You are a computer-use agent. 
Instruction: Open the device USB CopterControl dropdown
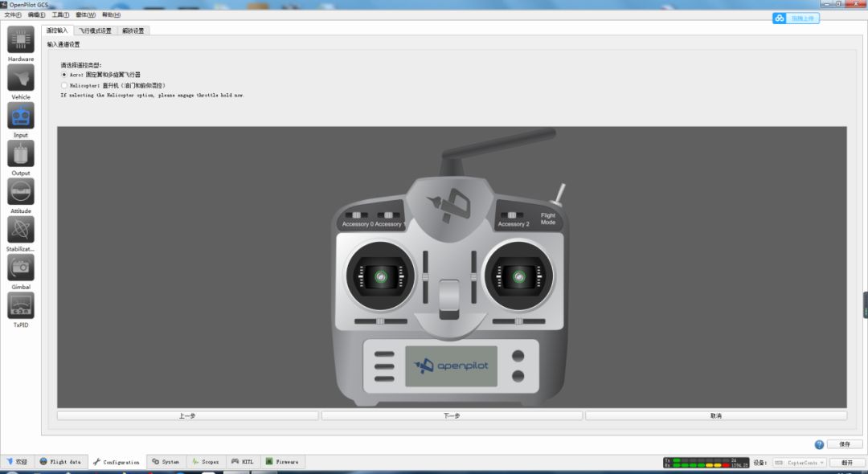point(800,463)
